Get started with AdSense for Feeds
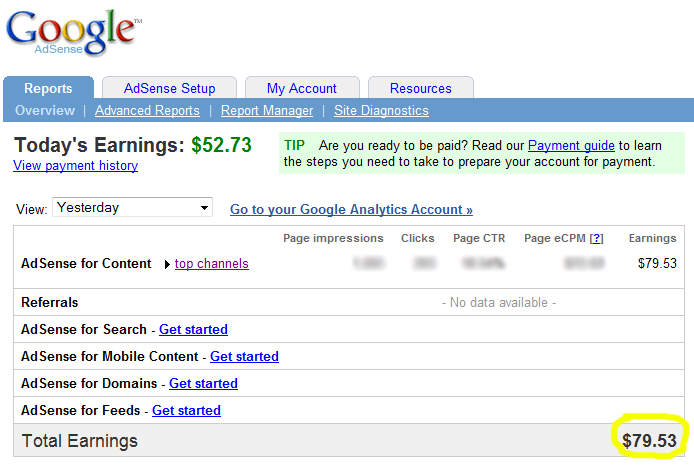The image size is (694, 469). tap(186, 411)
